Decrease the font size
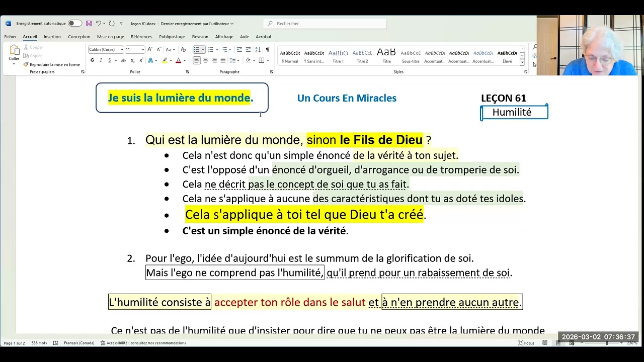This screenshot has width=644, height=362. tap(158, 49)
